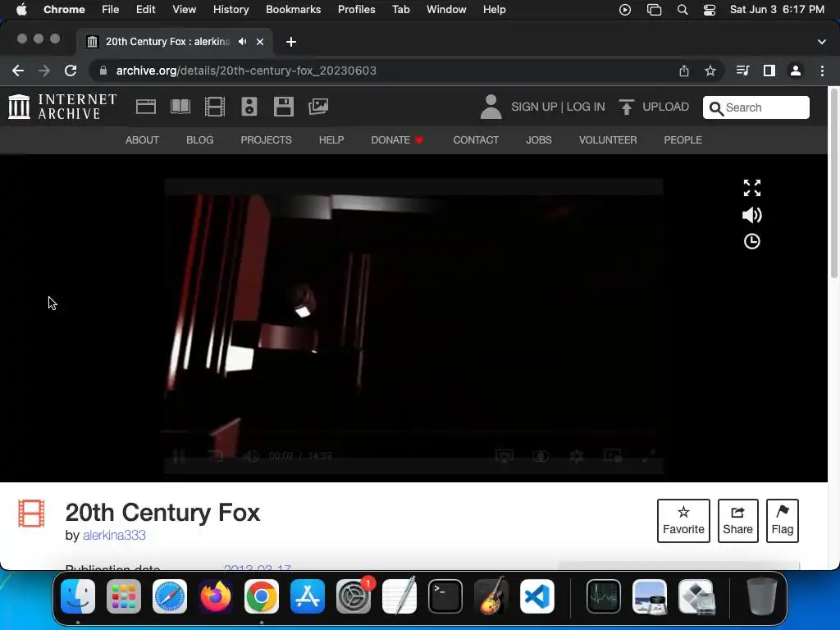Open Chrome's three-dot menu
The height and width of the screenshot is (630, 840).
822,71
